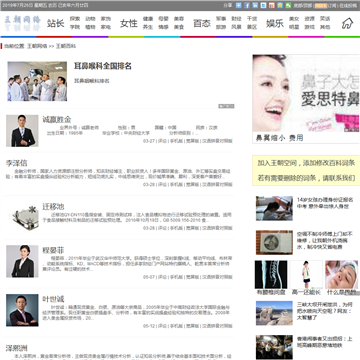The width and height of the screenshot is (360, 360).
Task: Open the 三峡大坝开闸放洪 news headline
Action: click(x=325, y=311)
